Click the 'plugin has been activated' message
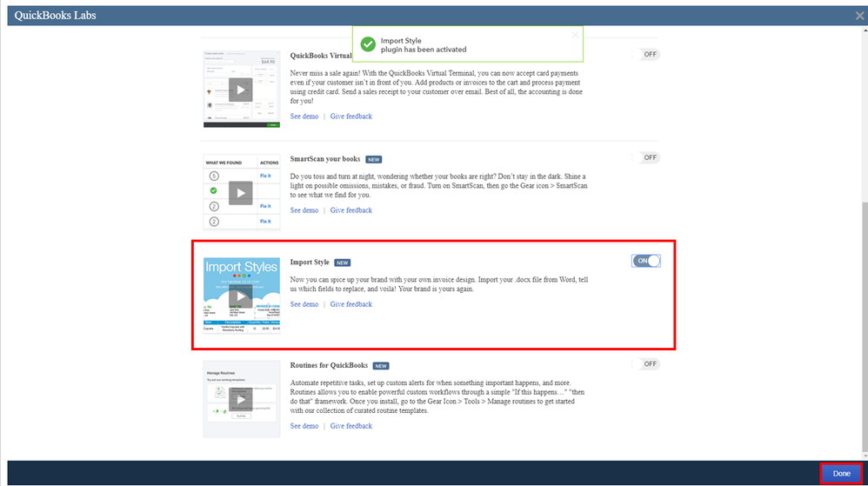The width and height of the screenshot is (868, 486). pos(424,50)
